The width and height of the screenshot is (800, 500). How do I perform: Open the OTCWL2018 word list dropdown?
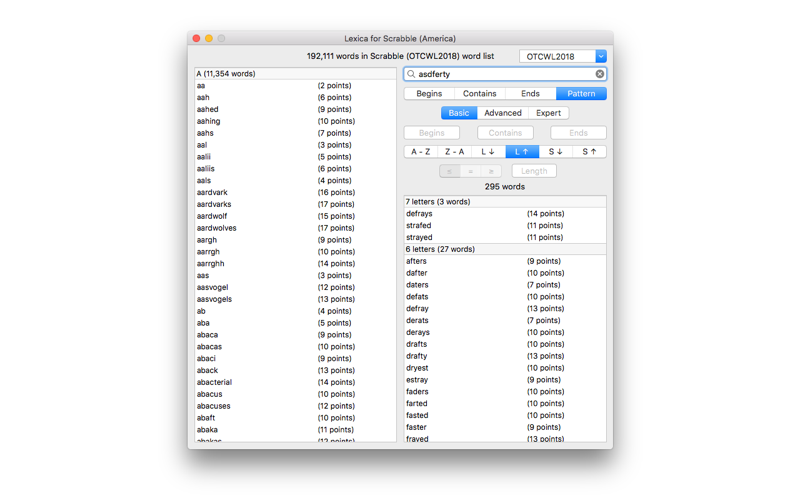click(x=601, y=56)
